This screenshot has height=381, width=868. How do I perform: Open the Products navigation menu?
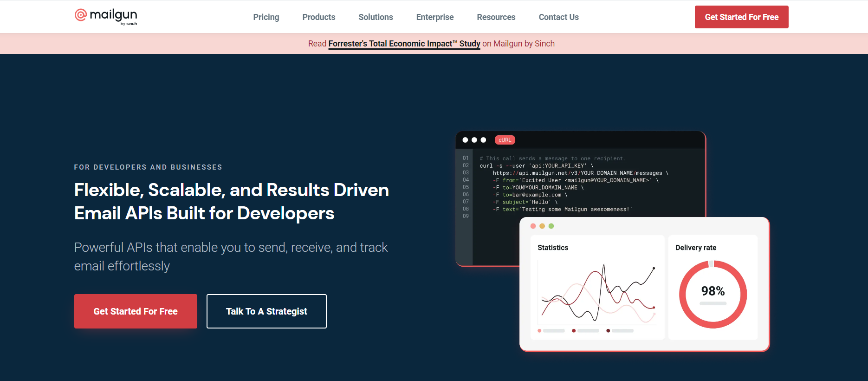(x=319, y=17)
